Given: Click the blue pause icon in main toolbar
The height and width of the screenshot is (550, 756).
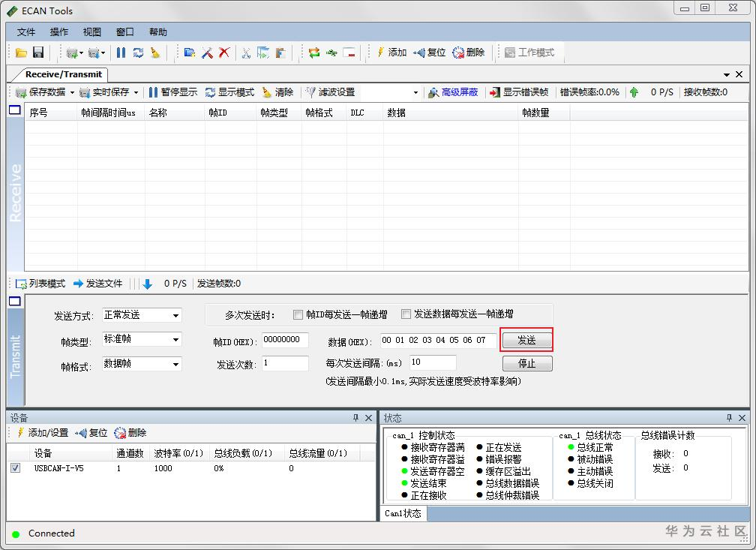Looking at the screenshot, I should pos(121,52).
